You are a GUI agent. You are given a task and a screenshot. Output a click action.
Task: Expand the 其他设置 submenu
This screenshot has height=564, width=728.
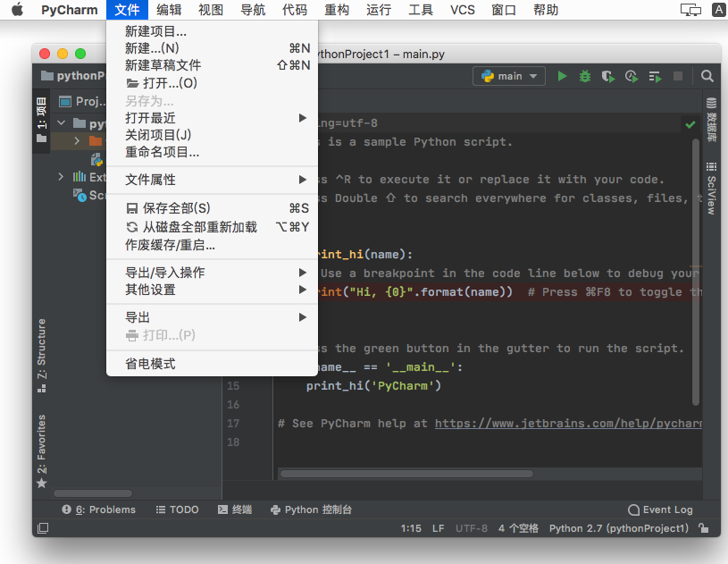pyautogui.click(x=213, y=290)
